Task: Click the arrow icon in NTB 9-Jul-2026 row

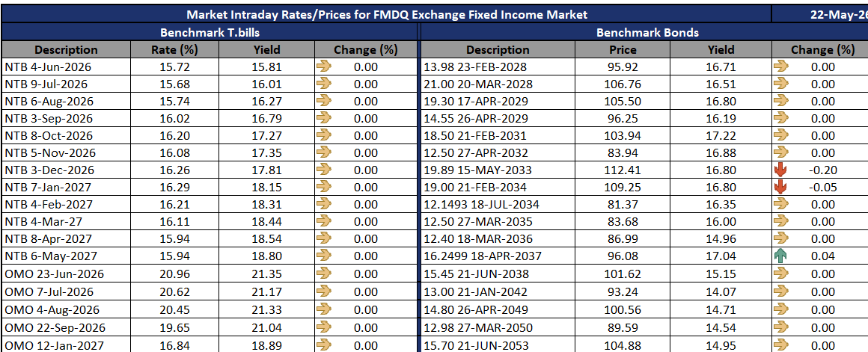Action: point(324,84)
